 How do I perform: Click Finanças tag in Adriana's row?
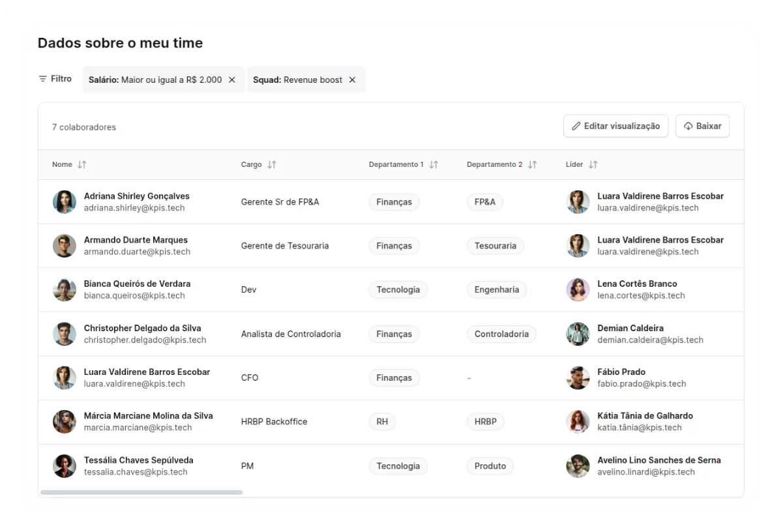[394, 202]
